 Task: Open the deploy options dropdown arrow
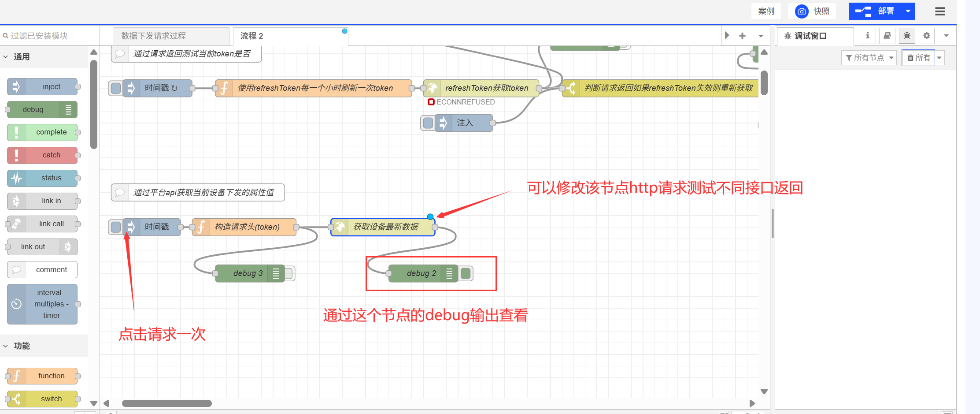tap(908, 11)
